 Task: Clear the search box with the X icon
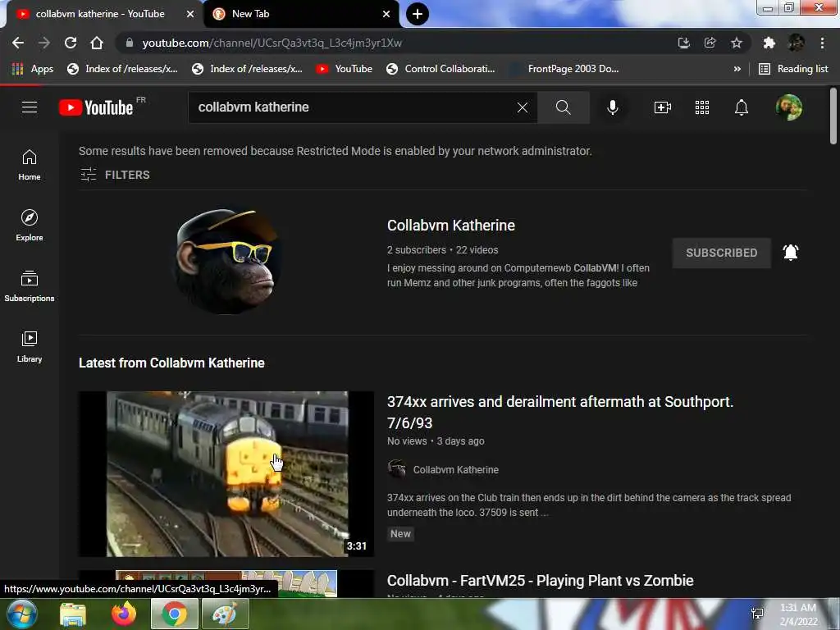523,107
